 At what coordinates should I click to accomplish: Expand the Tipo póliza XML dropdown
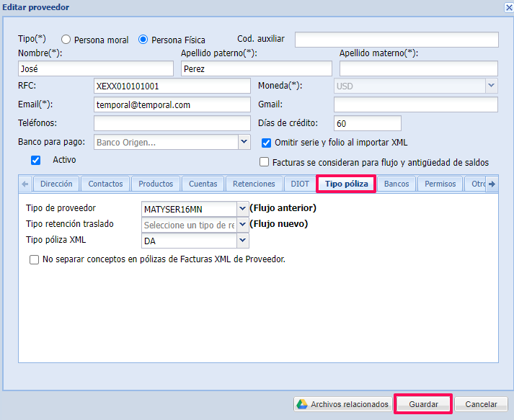coord(242,241)
